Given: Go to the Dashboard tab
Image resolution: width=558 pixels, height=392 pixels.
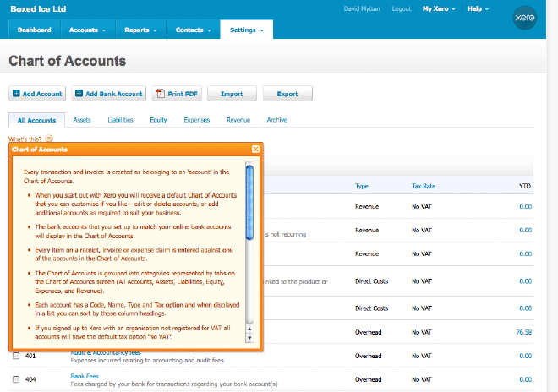Looking at the screenshot, I should [x=34, y=30].
